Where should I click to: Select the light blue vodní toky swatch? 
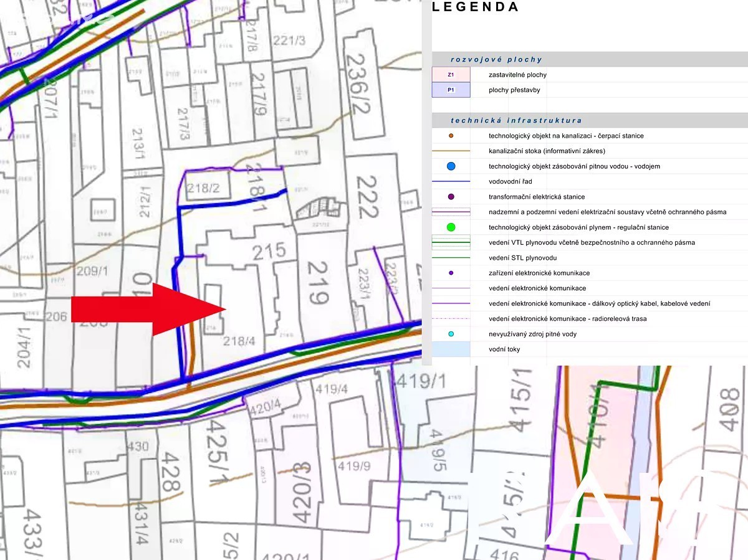tap(451, 349)
